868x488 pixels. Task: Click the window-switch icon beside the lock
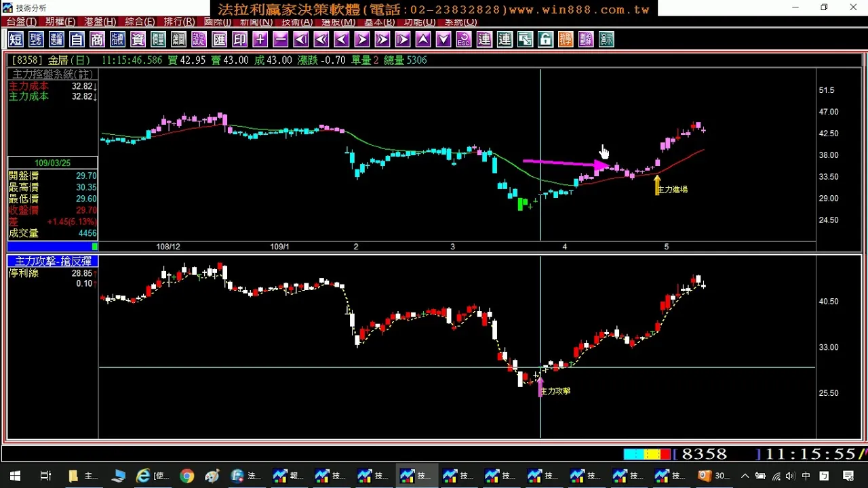[525, 39]
